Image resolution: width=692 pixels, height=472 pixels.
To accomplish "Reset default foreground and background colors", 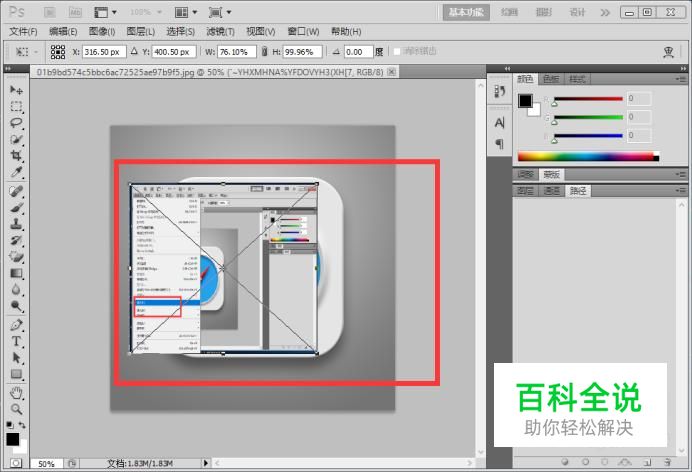I will [9, 425].
